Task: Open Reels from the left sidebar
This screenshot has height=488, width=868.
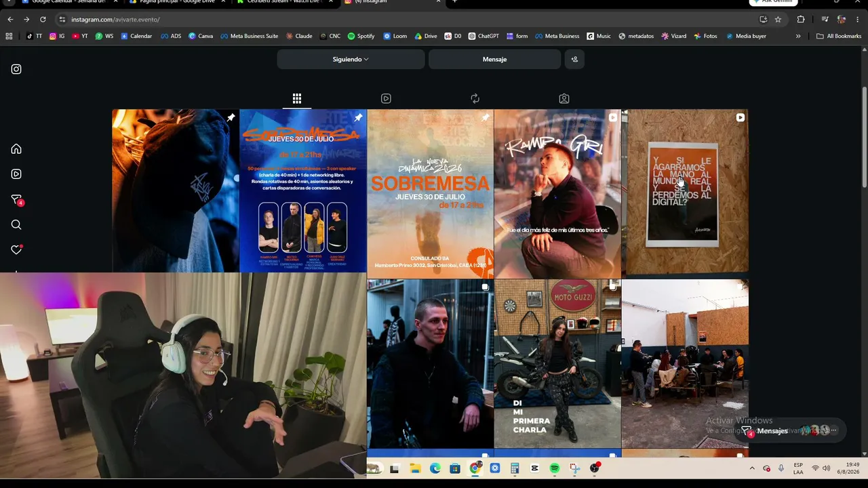Action: coord(16,174)
